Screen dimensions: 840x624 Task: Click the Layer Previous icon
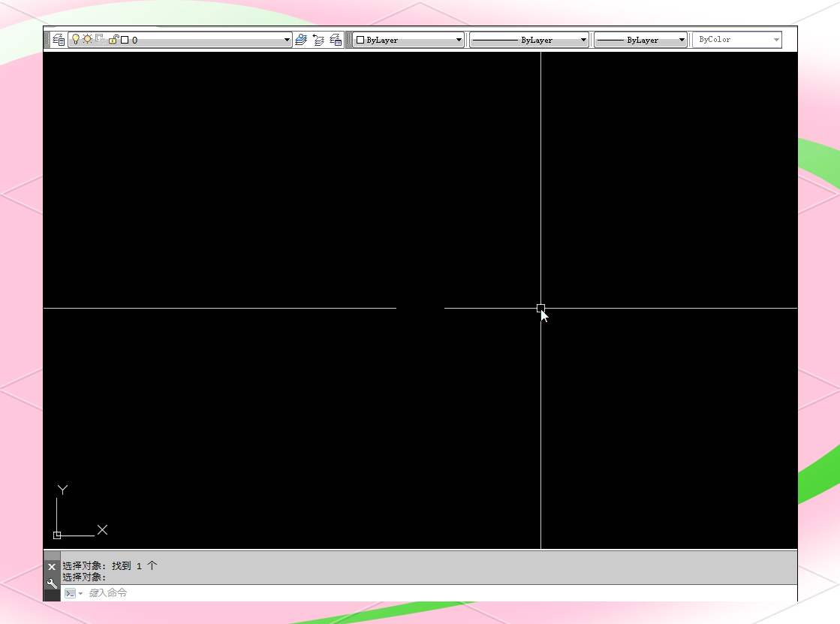(319, 40)
